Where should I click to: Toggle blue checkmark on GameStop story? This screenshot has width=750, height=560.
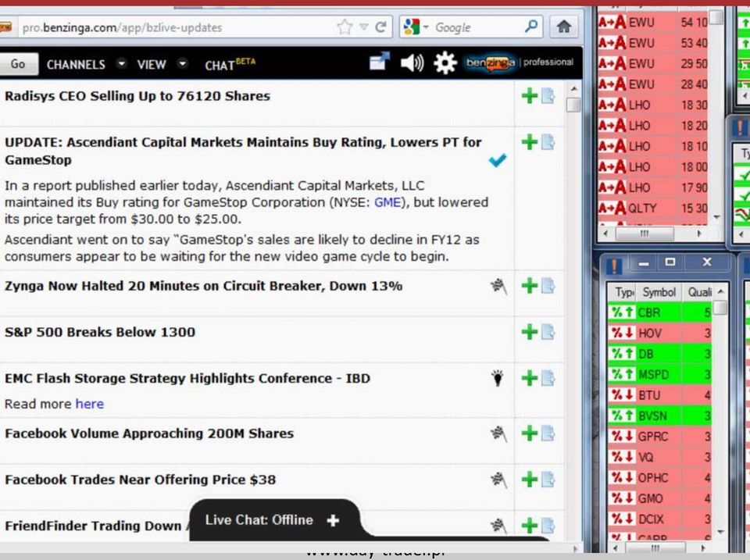coord(498,161)
